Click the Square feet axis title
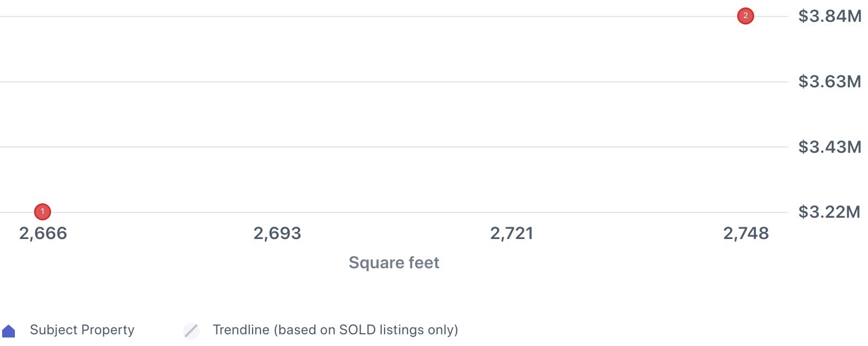The width and height of the screenshot is (868, 346). [394, 262]
